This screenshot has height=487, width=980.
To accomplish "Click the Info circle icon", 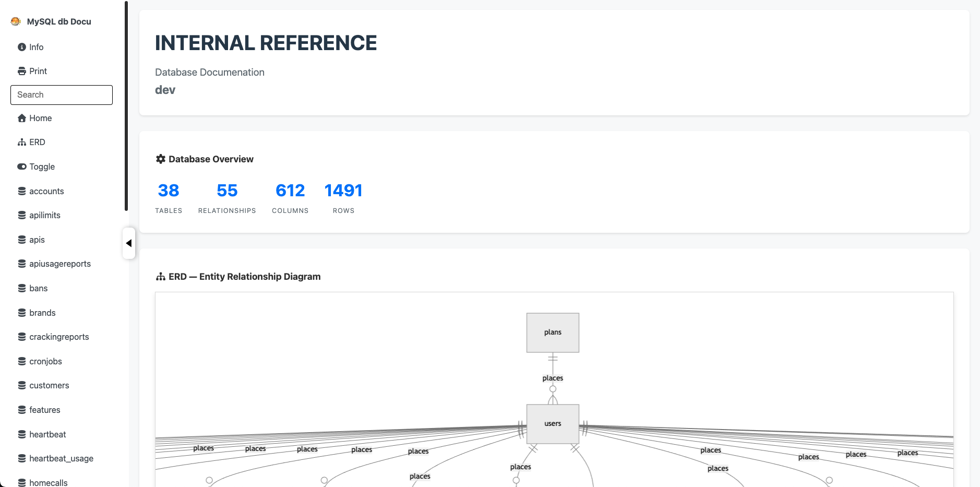I will (22, 47).
